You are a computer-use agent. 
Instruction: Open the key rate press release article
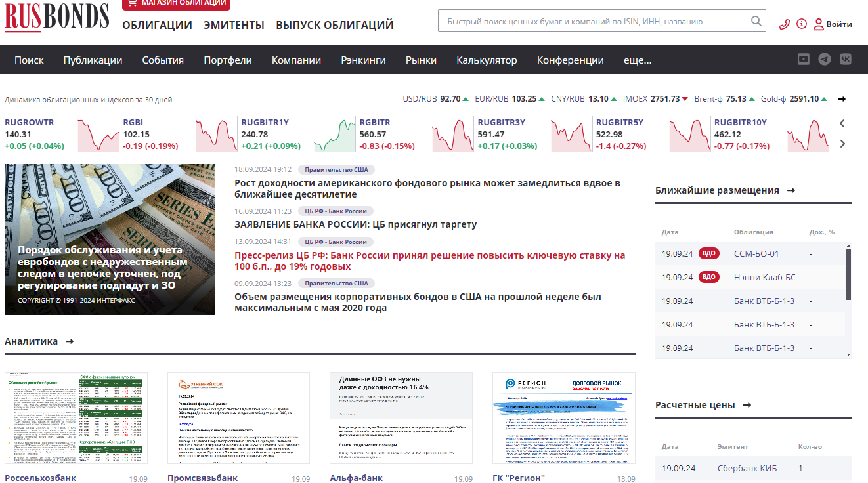click(430, 261)
